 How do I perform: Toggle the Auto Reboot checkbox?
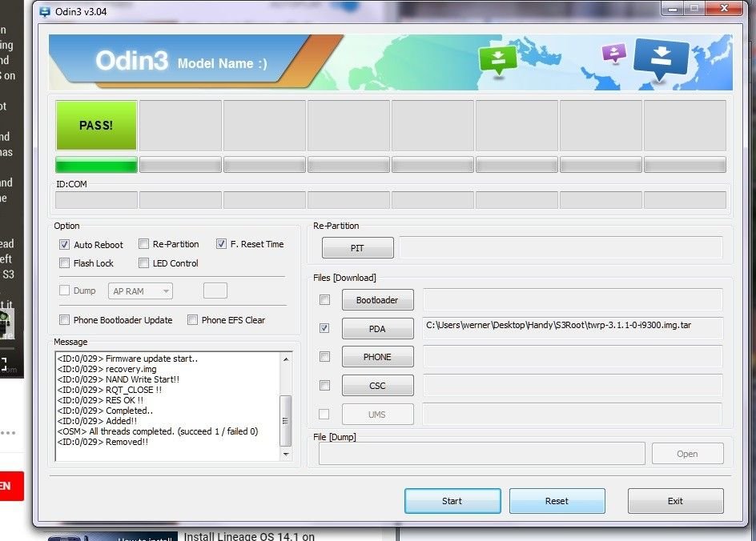[x=65, y=245]
